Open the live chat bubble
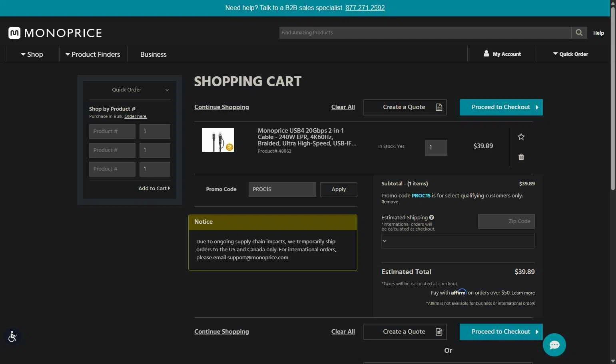Image resolution: width=616 pixels, height=364 pixels. point(554,345)
